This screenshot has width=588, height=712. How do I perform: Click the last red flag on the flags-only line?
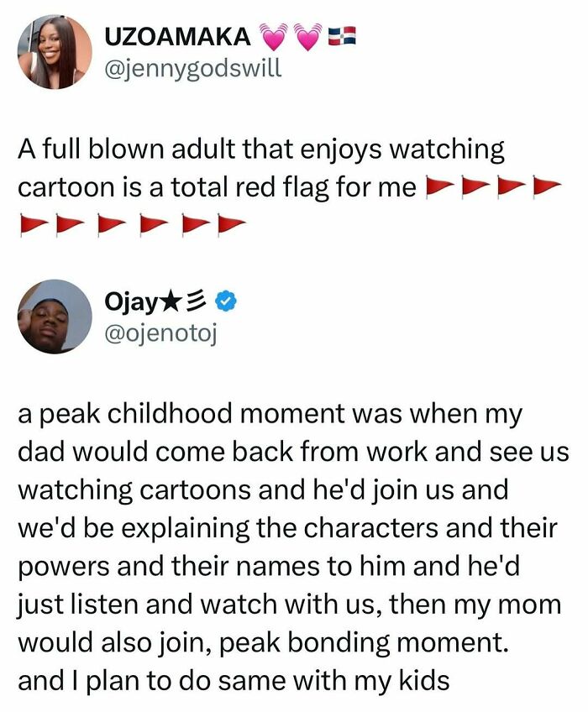231,224
